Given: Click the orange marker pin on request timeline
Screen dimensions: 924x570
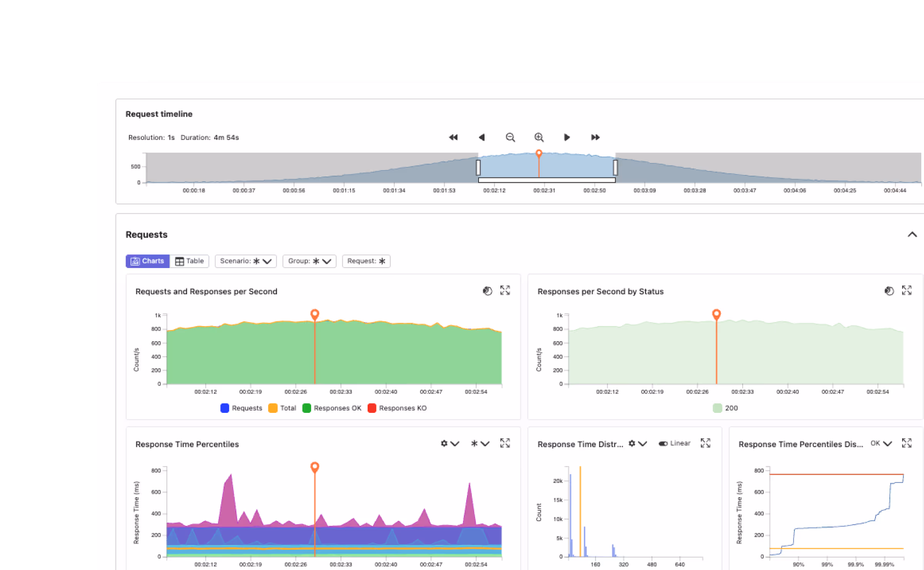Looking at the screenshot, I should tap(539, 153).
